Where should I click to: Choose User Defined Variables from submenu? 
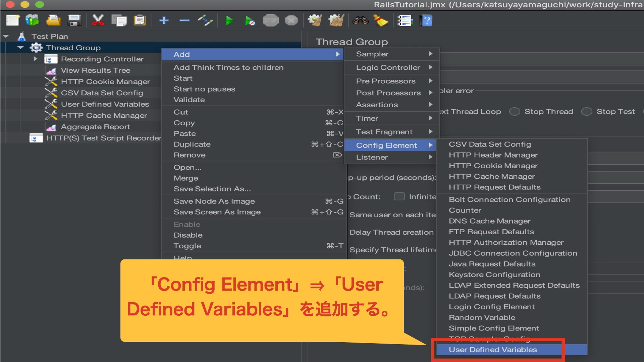493,350
